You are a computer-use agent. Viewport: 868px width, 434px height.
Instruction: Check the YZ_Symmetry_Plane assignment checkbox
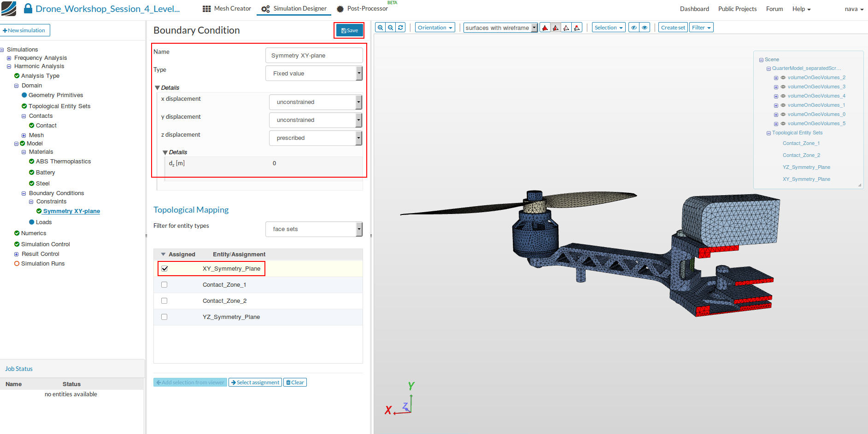(164, 317)
